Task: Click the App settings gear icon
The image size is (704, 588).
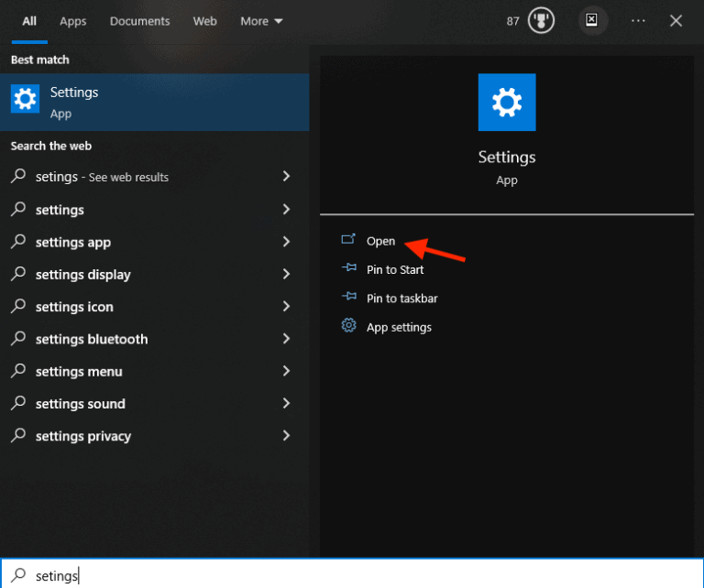Action: (348, 326)
